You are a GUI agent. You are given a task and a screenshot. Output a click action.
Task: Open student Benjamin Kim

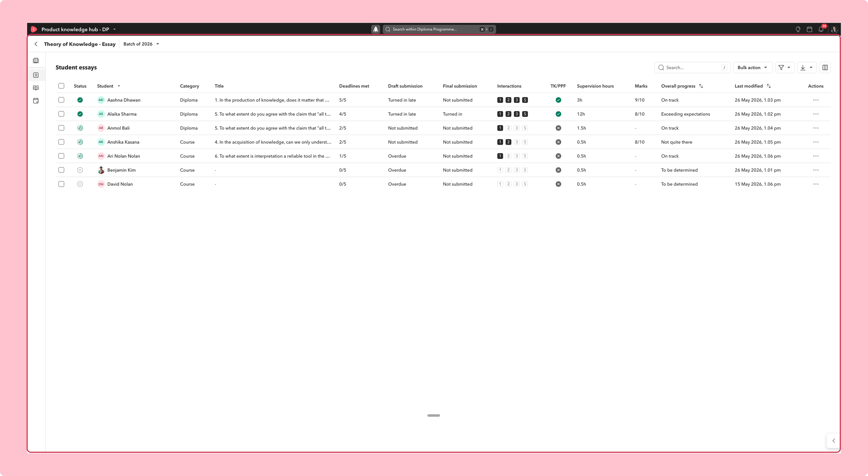[121, 170]
